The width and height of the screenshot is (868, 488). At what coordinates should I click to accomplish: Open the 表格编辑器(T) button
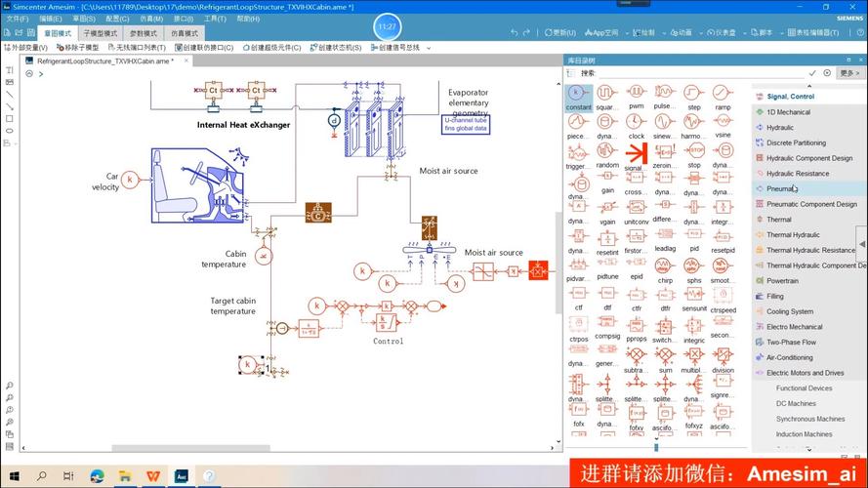coord(813,32)
